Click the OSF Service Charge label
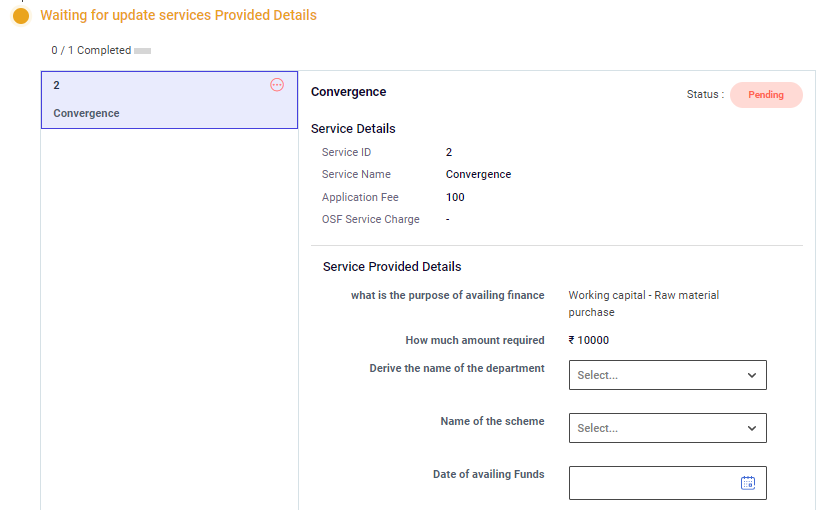This screenshot has height=510, width=819. pyautogui.click(x=370, y=219)
